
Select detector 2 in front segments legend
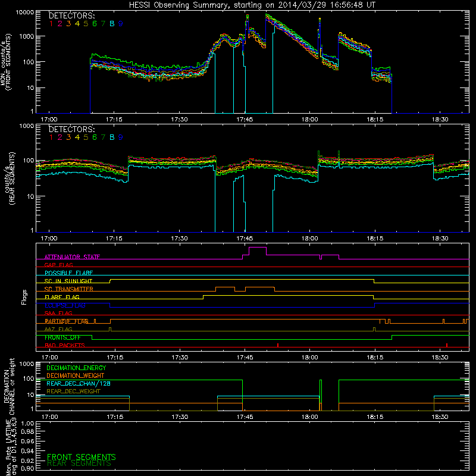click(60, 23)
